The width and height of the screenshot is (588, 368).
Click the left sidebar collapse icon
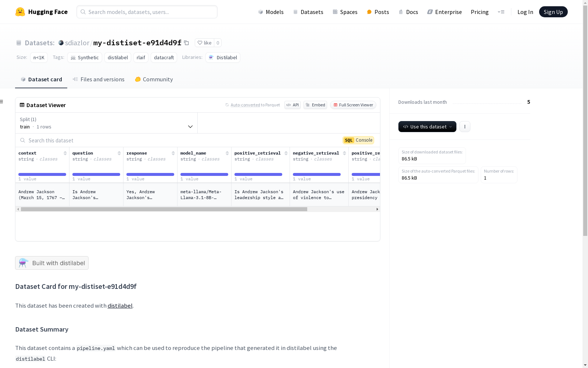(x=1, y=102)
